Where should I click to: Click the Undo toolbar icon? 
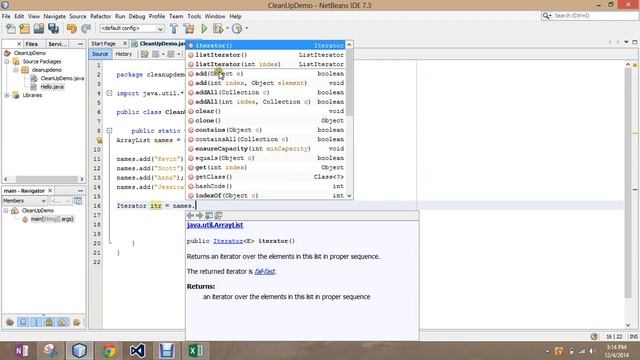[x=72, y=29]
